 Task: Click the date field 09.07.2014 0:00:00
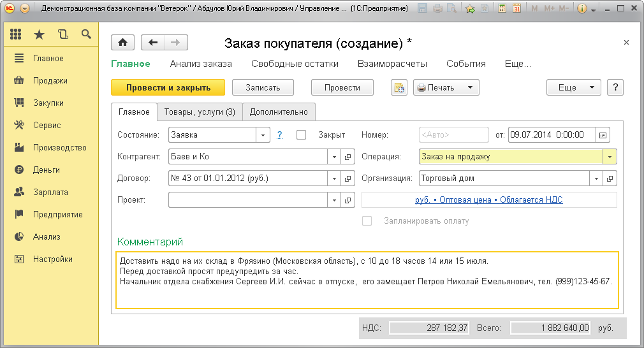coord(552,134)
